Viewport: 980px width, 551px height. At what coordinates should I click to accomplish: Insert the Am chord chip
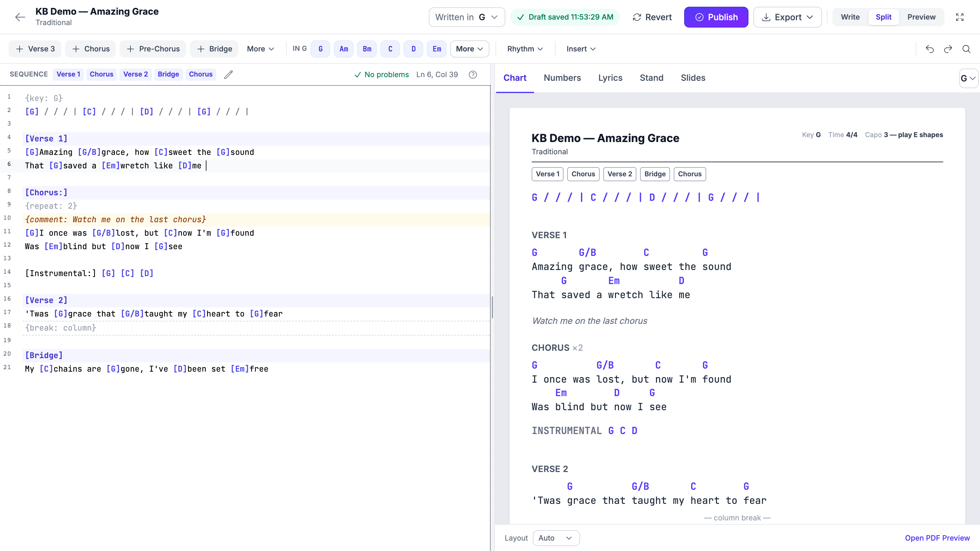point(344,49)
